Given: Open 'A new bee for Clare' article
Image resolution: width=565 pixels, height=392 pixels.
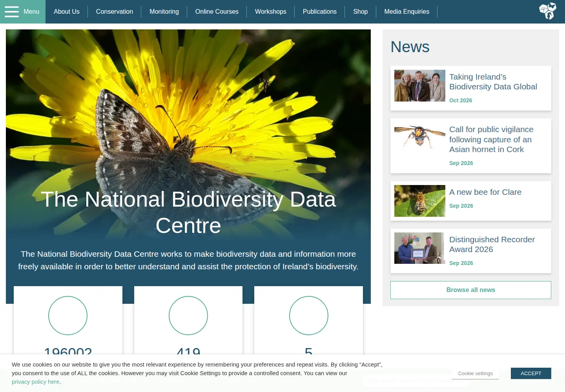Looking at the screenshot, I should click(x=485, y=192).
